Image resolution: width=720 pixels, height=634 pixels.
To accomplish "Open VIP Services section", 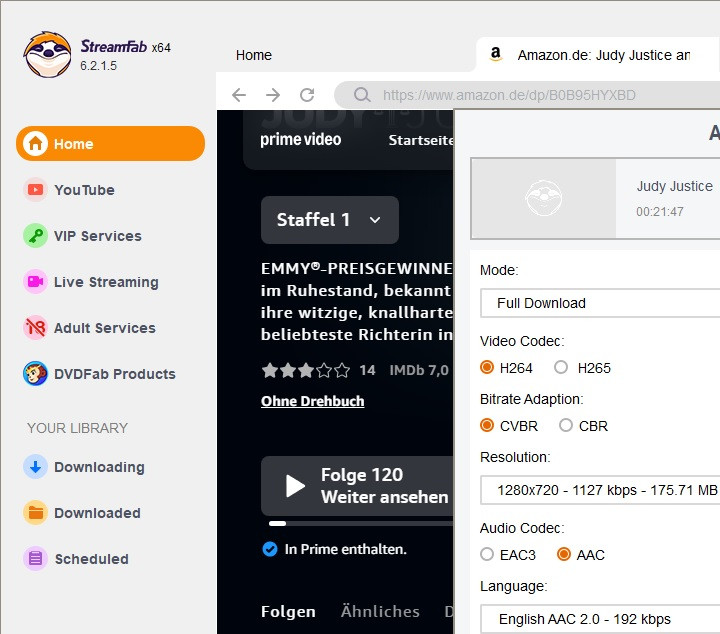I will (x=97, y=236).
